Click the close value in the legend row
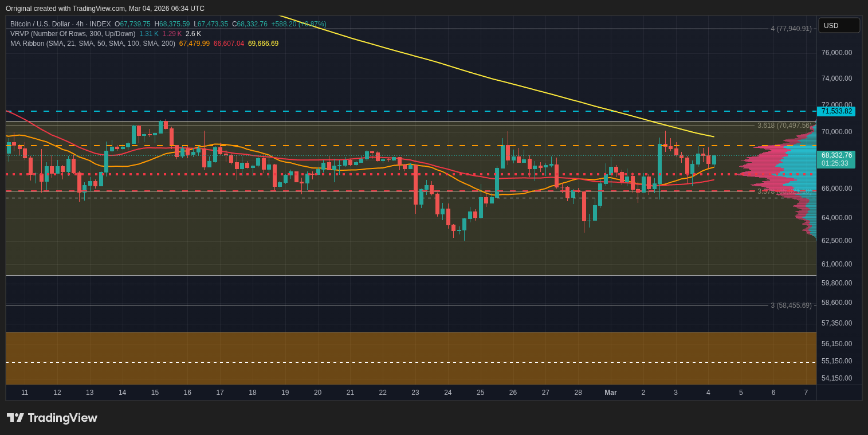 250,24
